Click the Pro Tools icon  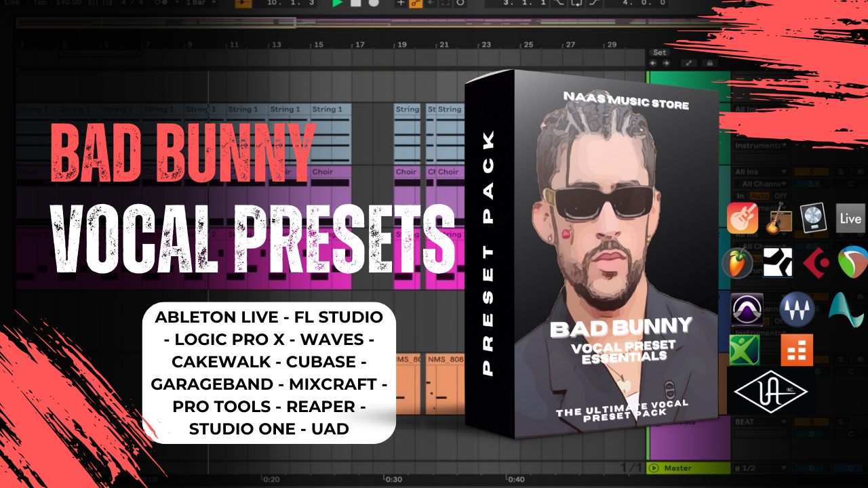click(x=747, y=310)
